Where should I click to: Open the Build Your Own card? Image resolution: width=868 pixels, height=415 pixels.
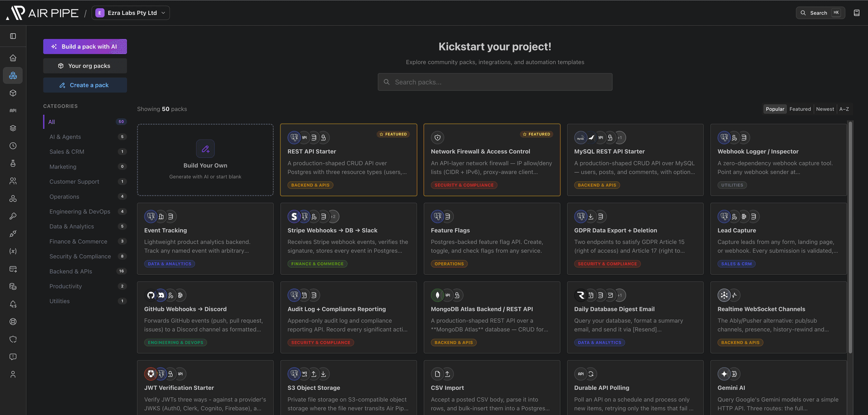click(x=205, y=160)
